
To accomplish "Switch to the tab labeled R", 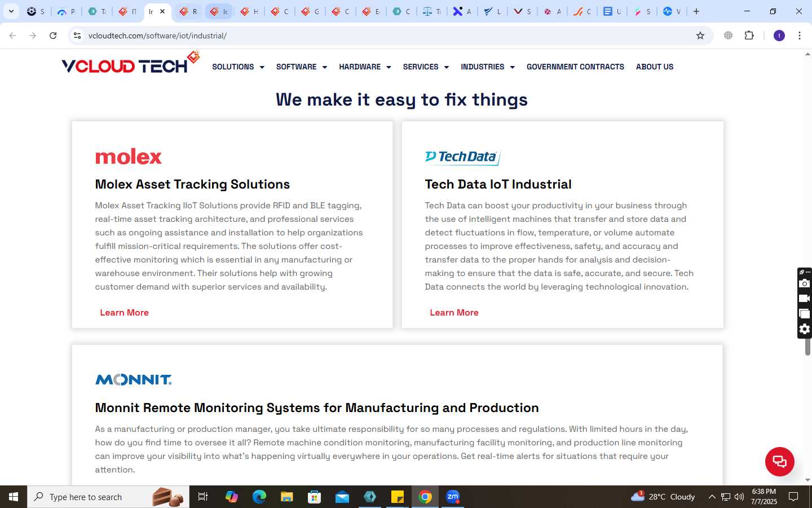I will (x=188, y=11).
